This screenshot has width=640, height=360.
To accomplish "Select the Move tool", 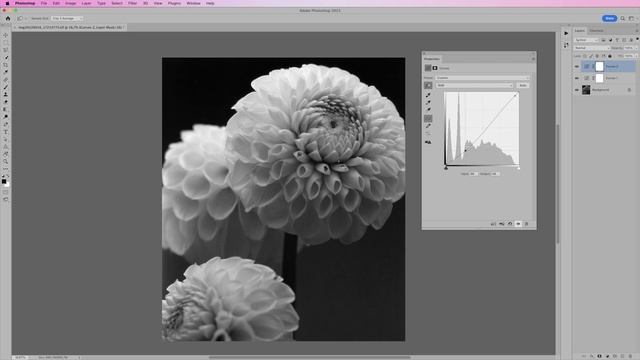I will click(6, 36).
